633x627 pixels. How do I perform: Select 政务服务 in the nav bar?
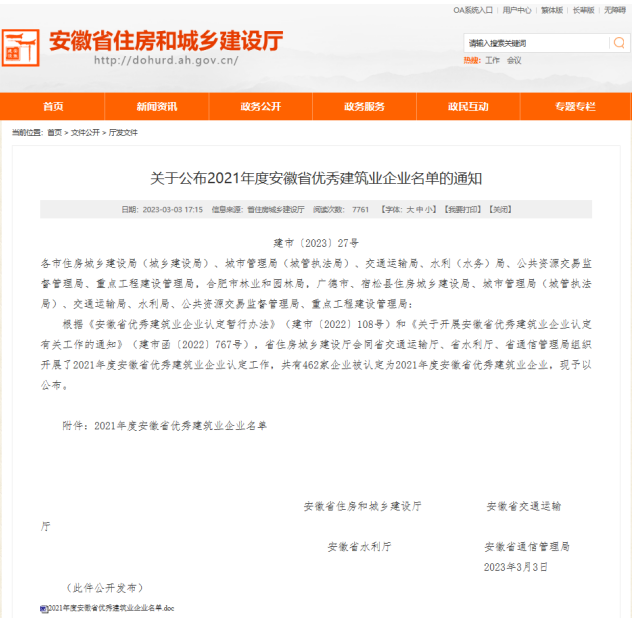pos(364,107)
